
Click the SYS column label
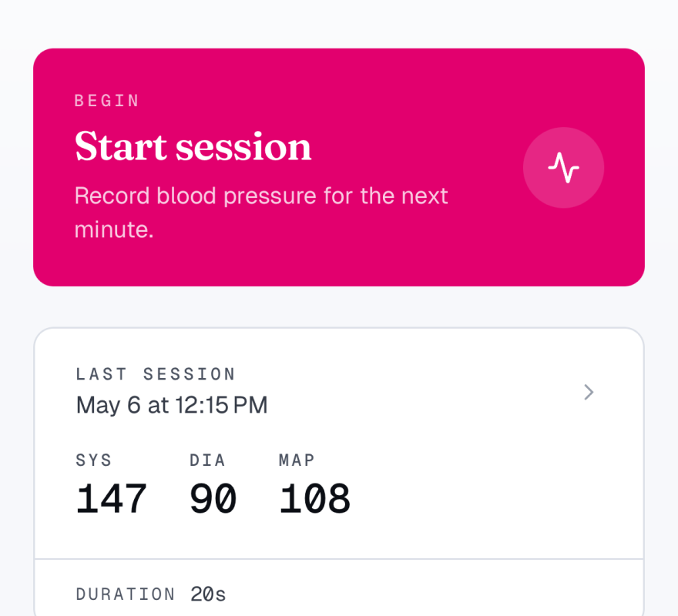click(94, 460)
